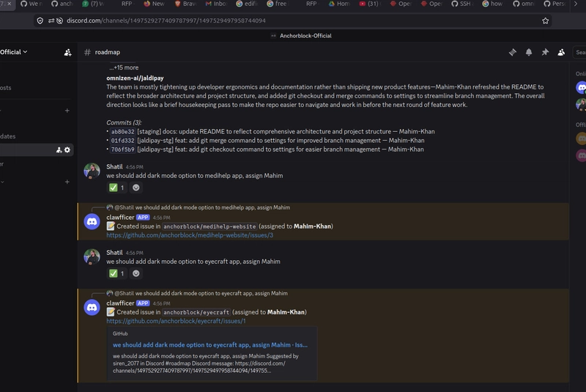Switch to the '(7) W' browser tab
The width and height of the screenshot is (586, 392).
tap(93, 4)
